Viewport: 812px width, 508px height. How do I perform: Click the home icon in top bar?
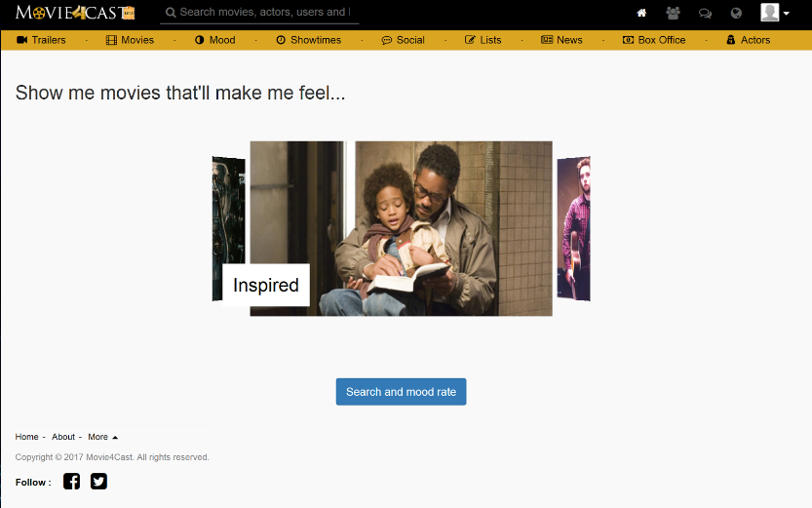tap(641, 13)
